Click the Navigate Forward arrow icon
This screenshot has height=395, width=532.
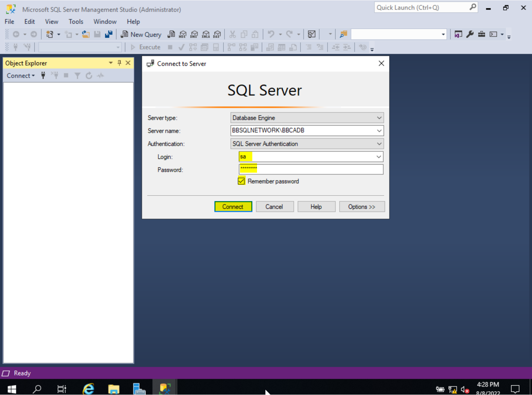point(34,34)
